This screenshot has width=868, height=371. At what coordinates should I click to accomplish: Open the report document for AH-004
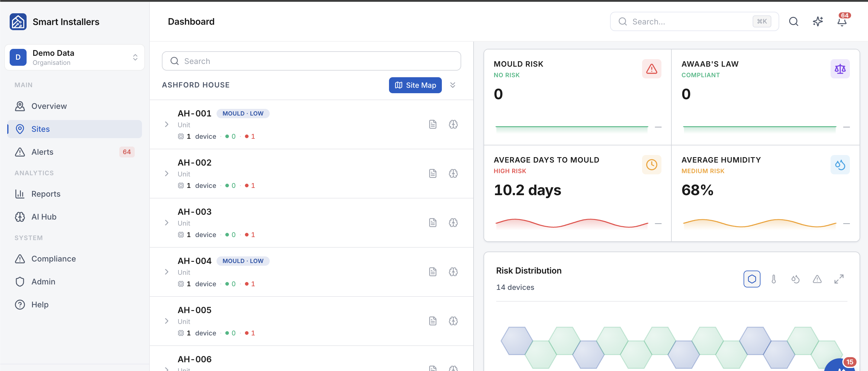pos(433,272)
